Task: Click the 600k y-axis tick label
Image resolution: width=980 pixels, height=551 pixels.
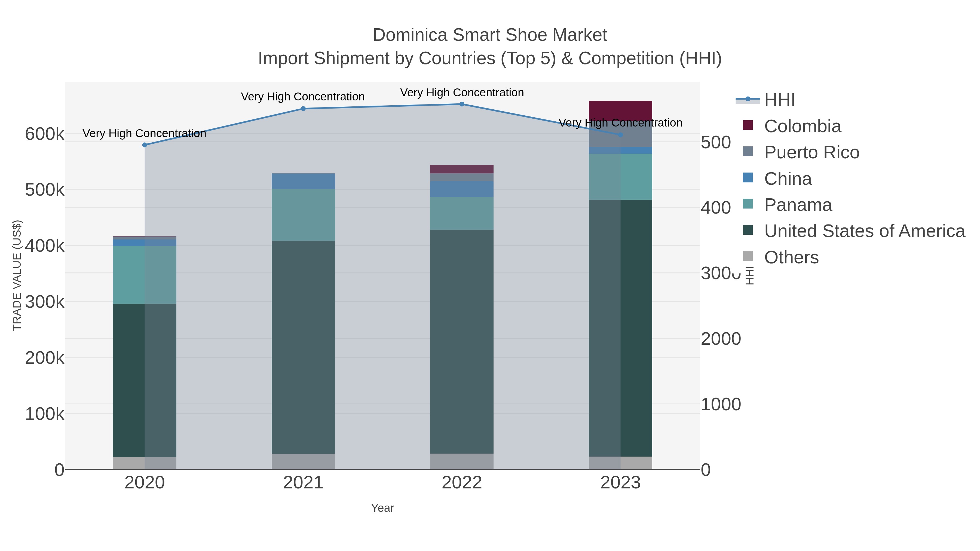Action: [x=45, y=134]
